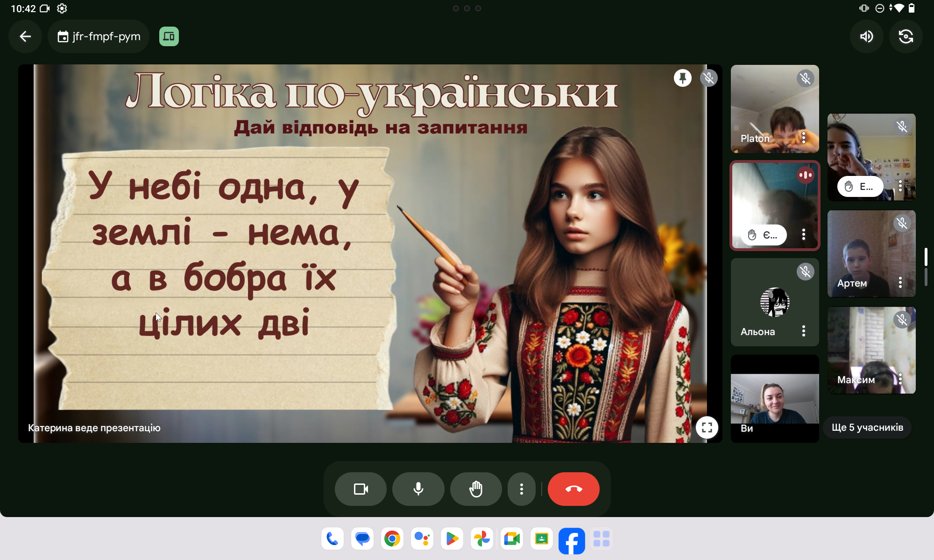Open the jfr-fmpf-pym meeting code details
Image resolution: width=934 pixels, height=560 pixels.
pyautogui.click(x=99, y=36)
